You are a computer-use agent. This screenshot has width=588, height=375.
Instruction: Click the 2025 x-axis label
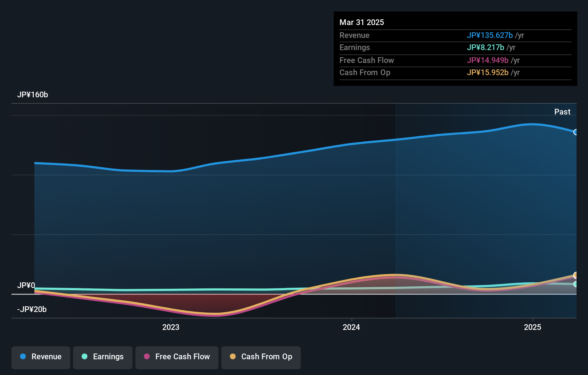pos(532,327)
